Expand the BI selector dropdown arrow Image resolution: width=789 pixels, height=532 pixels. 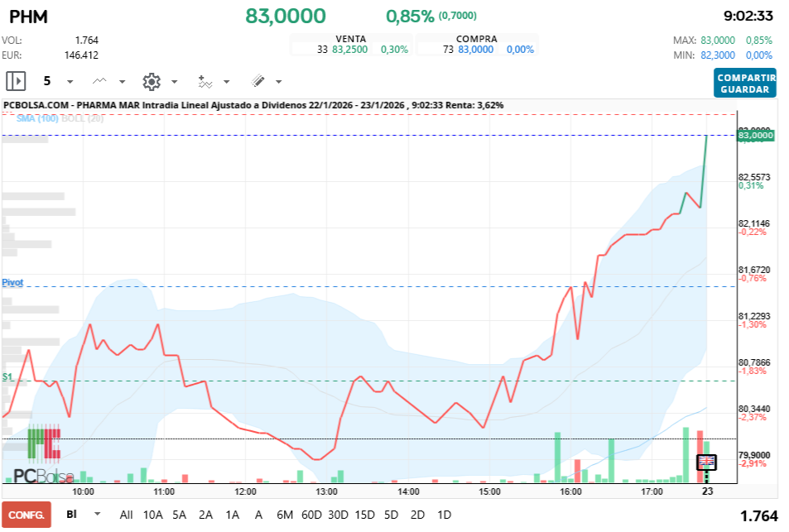[98, 514]
